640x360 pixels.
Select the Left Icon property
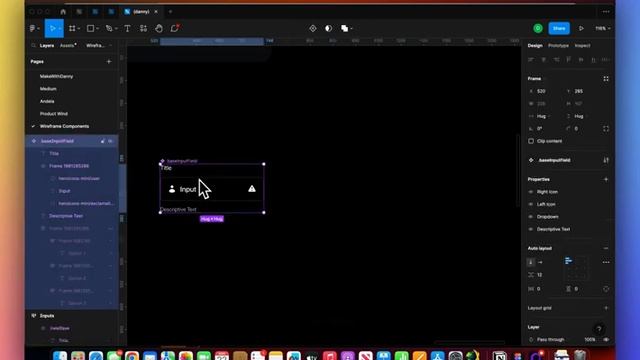pyautogui.click(x=546, y=204)
